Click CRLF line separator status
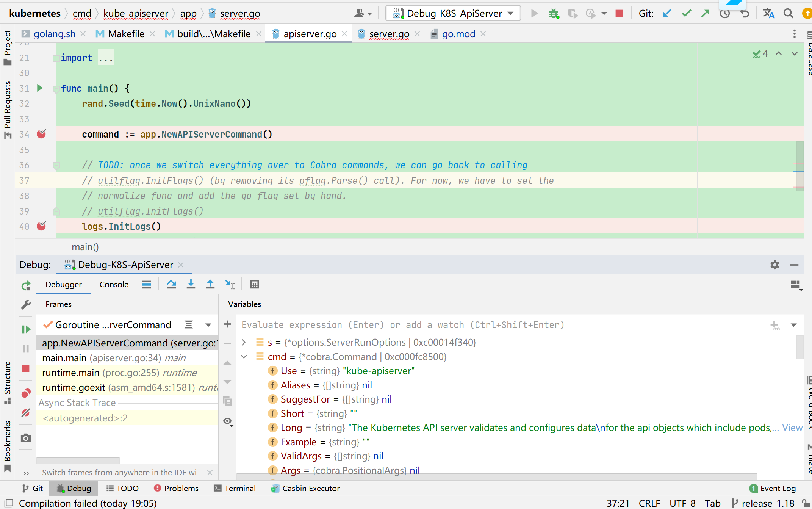 tap(649, 503)
